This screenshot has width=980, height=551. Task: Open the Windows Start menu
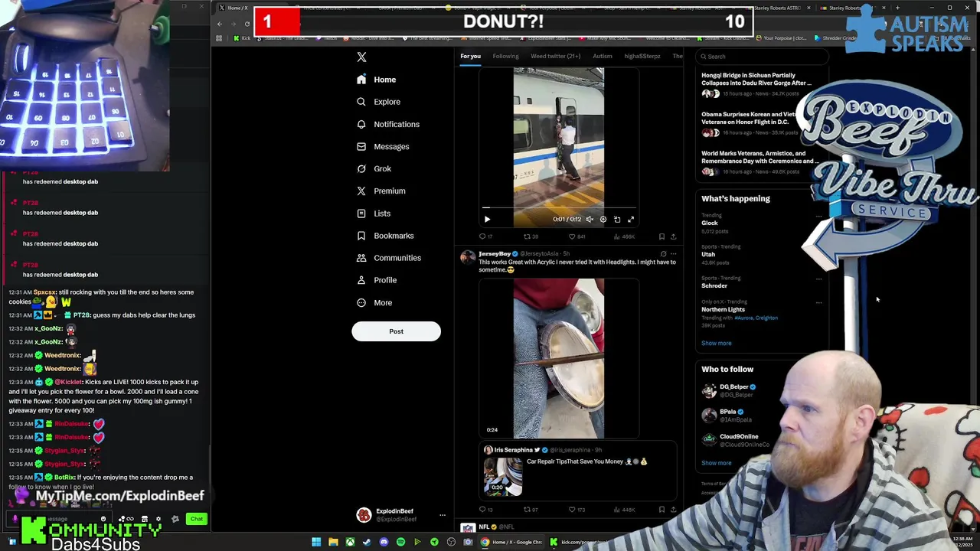click(315, 542)
